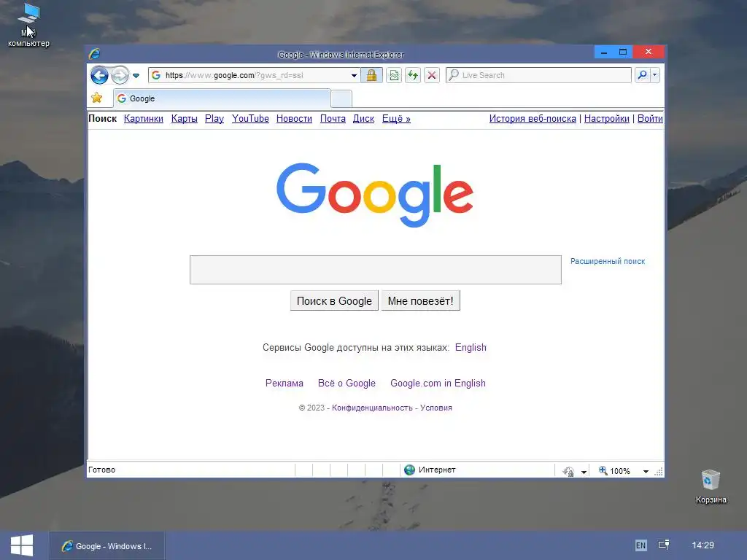
Task: Open a new blank tab
Action: click(x=341, y=99)
